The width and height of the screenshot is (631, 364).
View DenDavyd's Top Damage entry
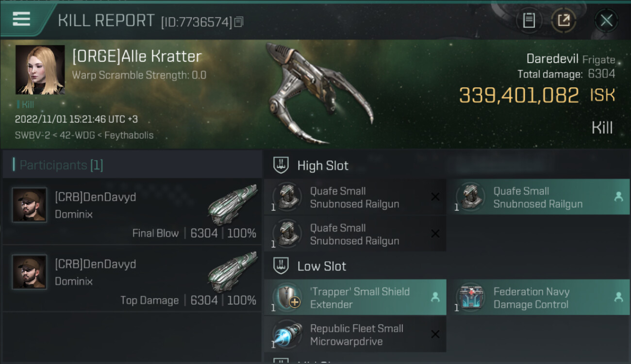tap(133, 279)
